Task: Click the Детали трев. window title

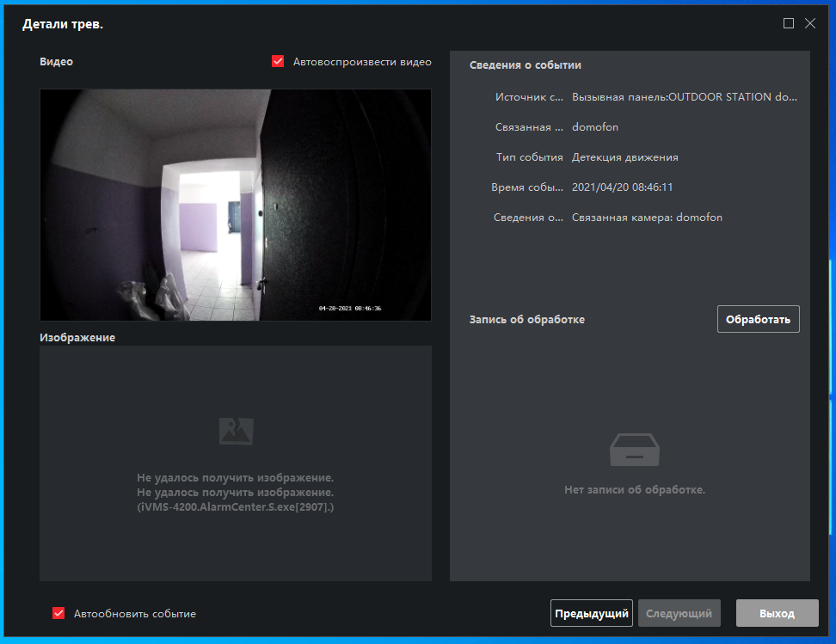Action: (63, 24)
